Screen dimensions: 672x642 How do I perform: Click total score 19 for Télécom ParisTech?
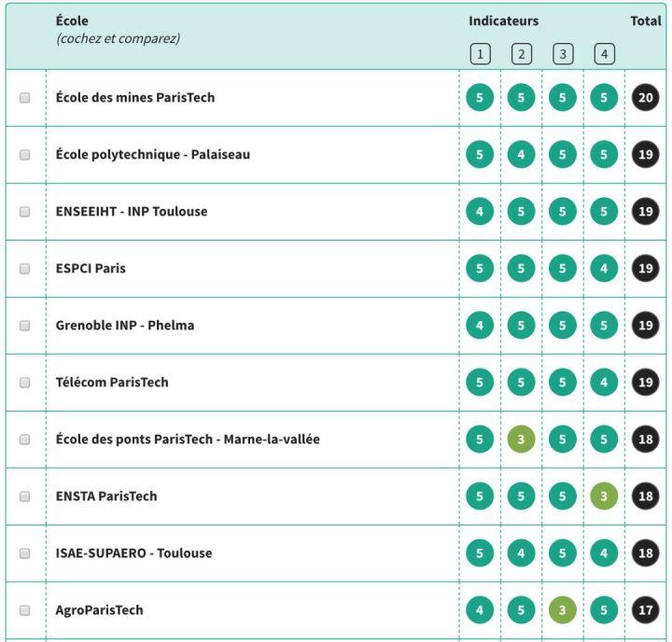pyautogui.click(x=646, y=383)
